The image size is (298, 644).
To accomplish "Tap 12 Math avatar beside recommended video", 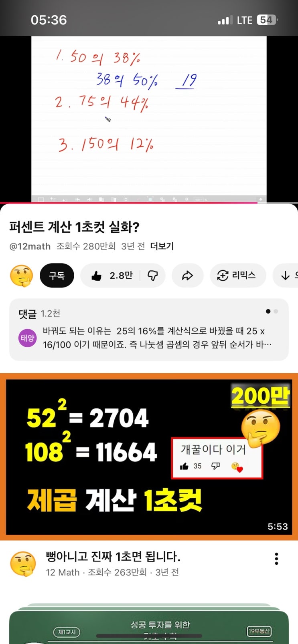I will point(23,563).
